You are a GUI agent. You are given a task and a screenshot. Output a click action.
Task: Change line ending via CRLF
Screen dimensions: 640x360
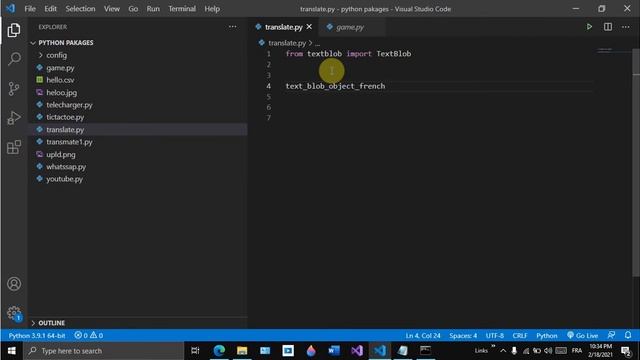pyautogui.click(x=520, y=336)
